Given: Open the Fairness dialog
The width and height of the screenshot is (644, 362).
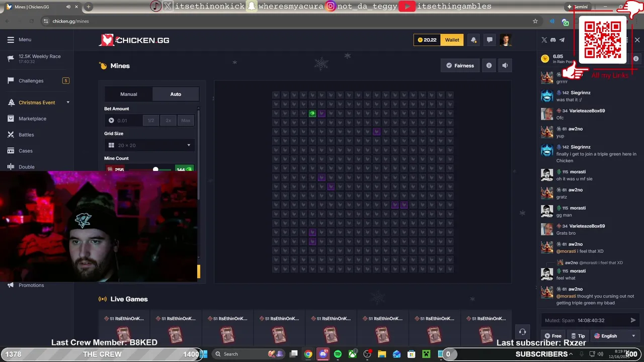Looking at the screenshot, I should point(460,65).
